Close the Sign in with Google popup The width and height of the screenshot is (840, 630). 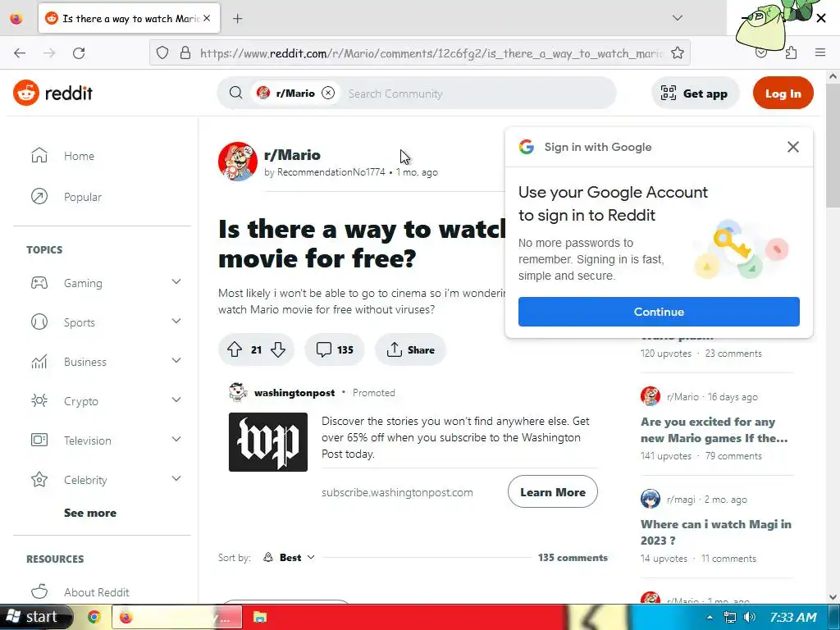pos(793,147)
